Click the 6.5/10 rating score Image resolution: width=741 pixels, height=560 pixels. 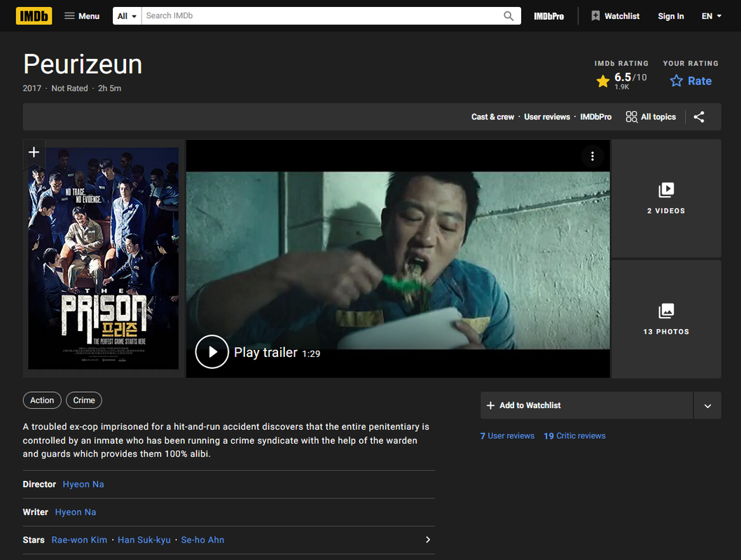[x=630, y=77]
